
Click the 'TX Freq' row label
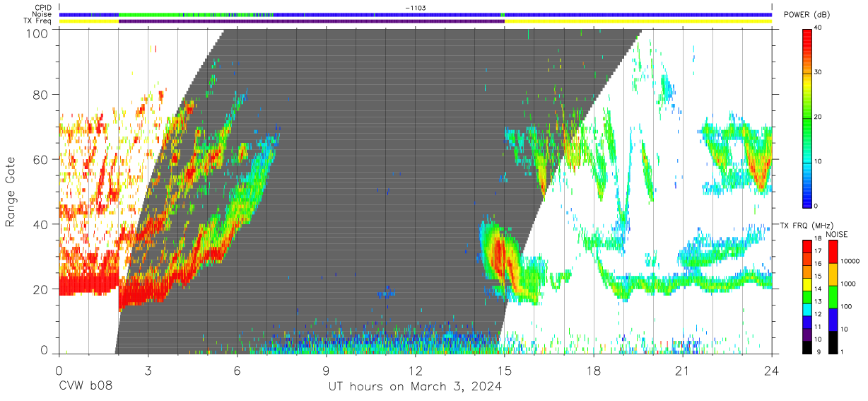(39, 21)
